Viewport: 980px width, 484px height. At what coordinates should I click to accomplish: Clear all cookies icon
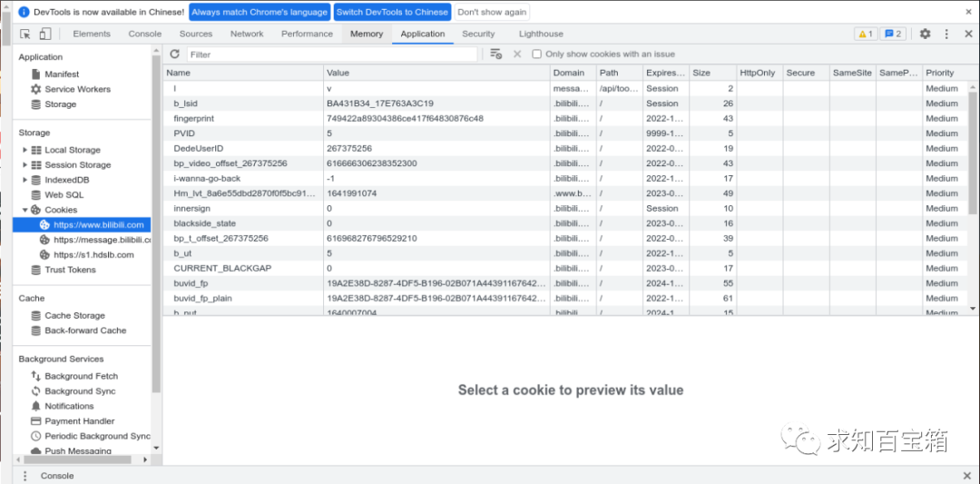tap(495, 54)
